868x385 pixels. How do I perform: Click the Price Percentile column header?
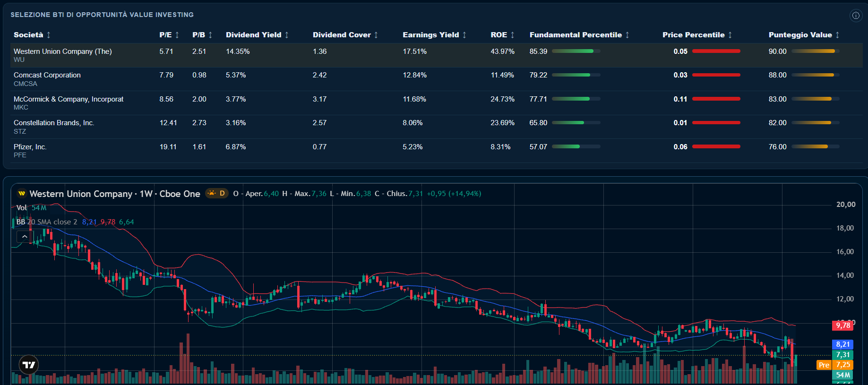(x=693, y=35)
